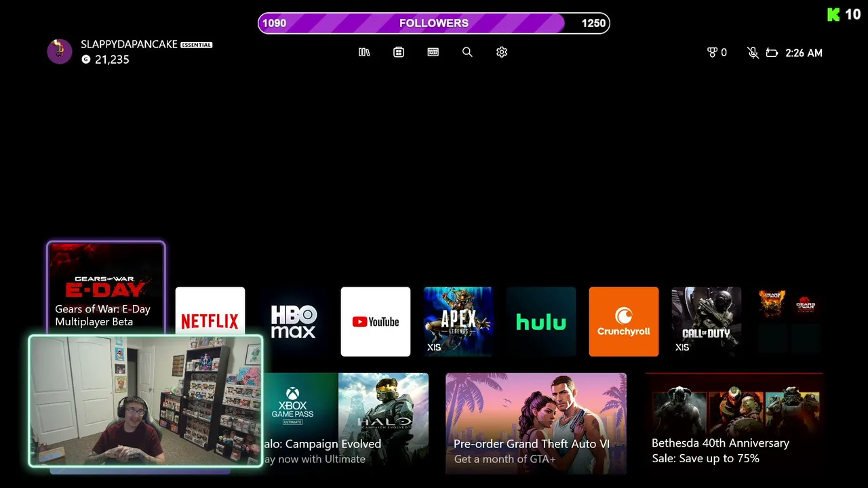Open the Search magnifier icon
Screen dimensions: 868x488
[467, 52]
